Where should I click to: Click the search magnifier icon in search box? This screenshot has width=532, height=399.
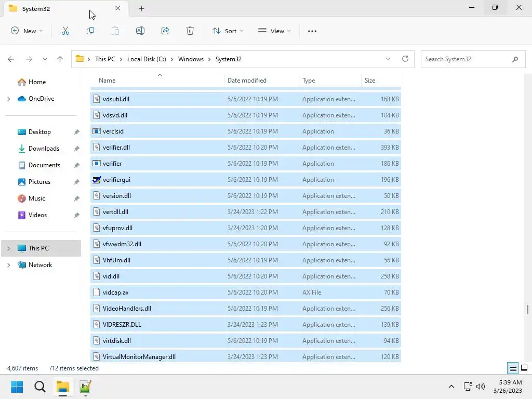[x=515, y=59]
